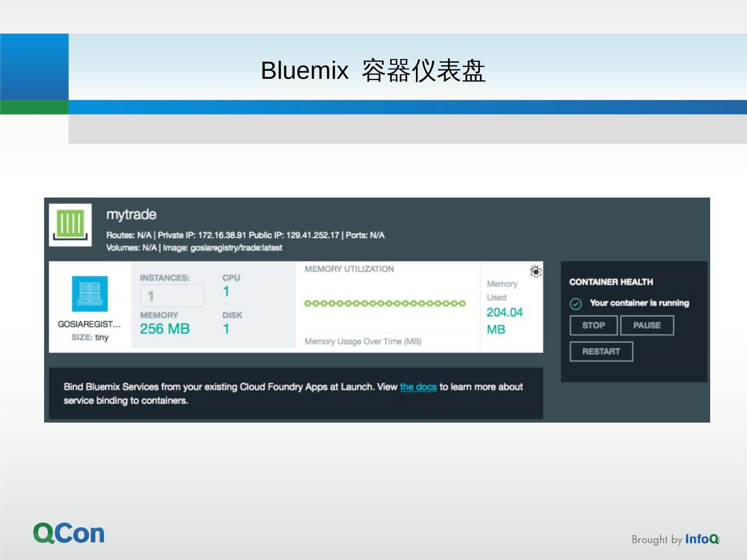Click the MEMORY UTILIZATION heading
747x560 pixels.
(x=349, y=269)
